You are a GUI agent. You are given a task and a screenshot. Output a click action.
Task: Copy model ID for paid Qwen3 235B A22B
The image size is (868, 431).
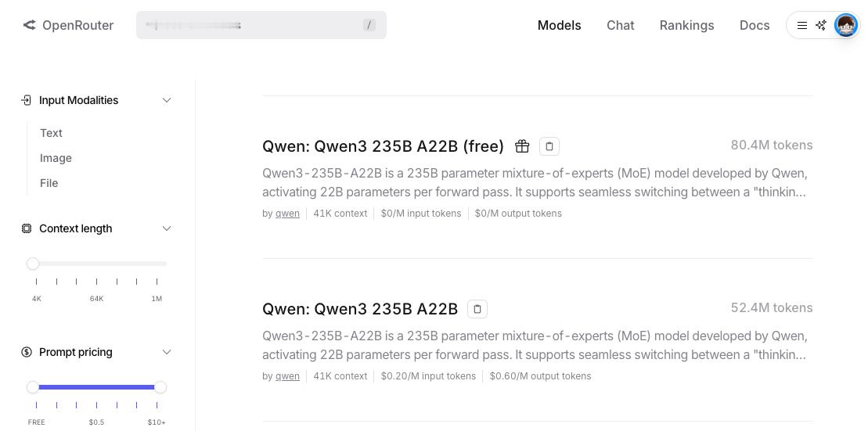pos(477,309)
